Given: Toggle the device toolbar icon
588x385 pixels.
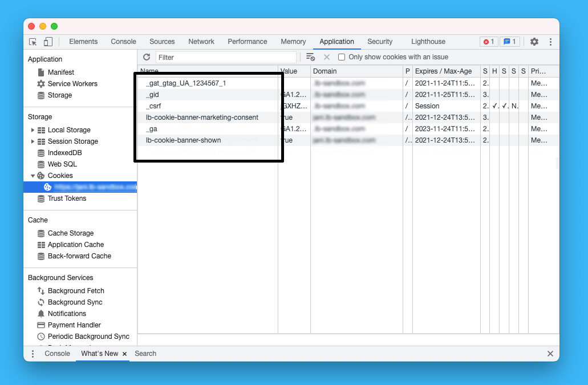Looking at the screenshot, I should pyautogui.click(x=48, y=42).
